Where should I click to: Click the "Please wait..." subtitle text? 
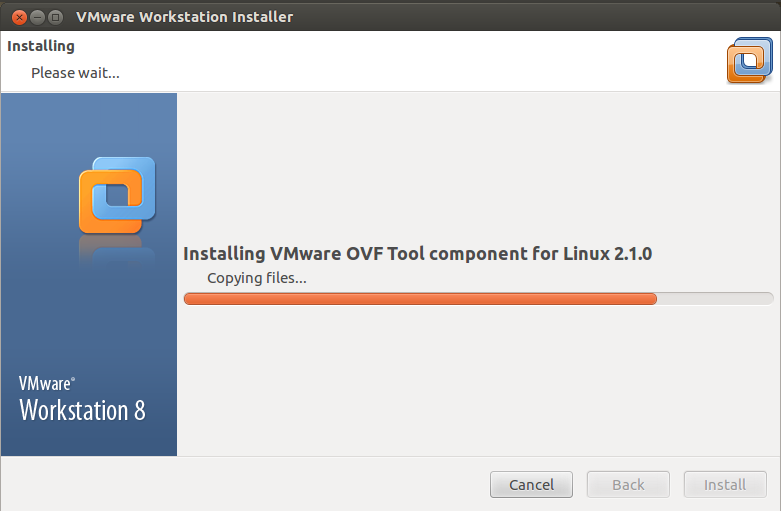point(75,73)
